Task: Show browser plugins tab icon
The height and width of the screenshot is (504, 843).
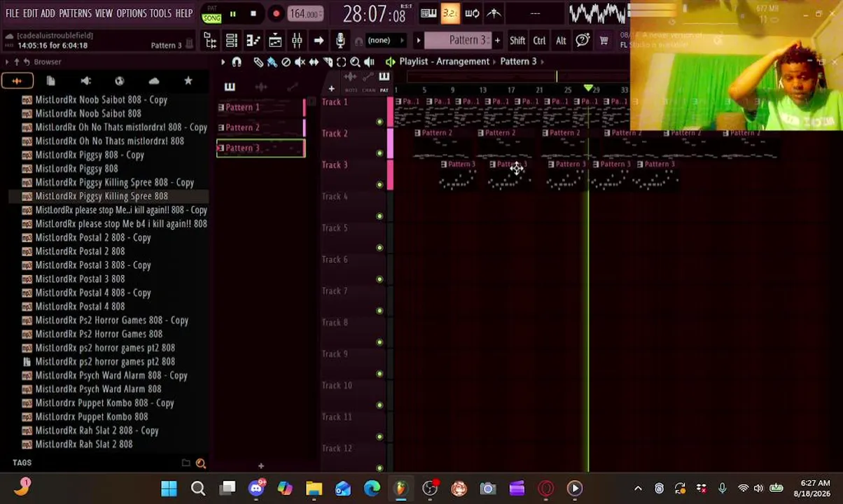Action: [85, 81]
